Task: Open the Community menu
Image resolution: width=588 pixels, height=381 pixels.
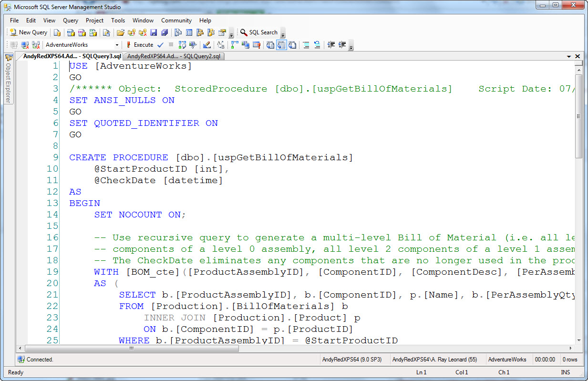Action: point(176,21)
